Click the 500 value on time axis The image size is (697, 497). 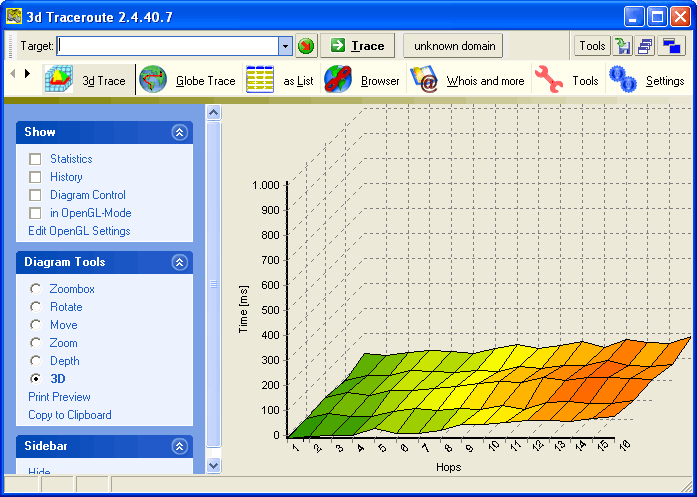270,310
